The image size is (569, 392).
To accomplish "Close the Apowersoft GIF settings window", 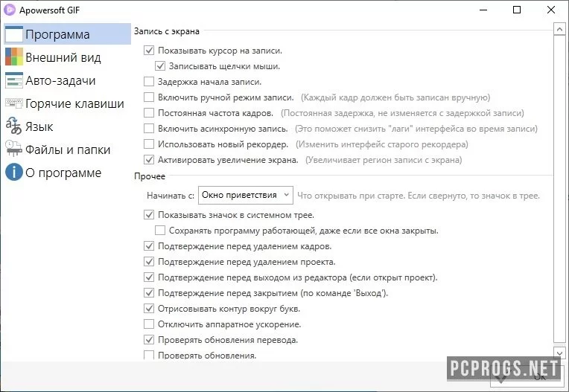I will point(551,10).
